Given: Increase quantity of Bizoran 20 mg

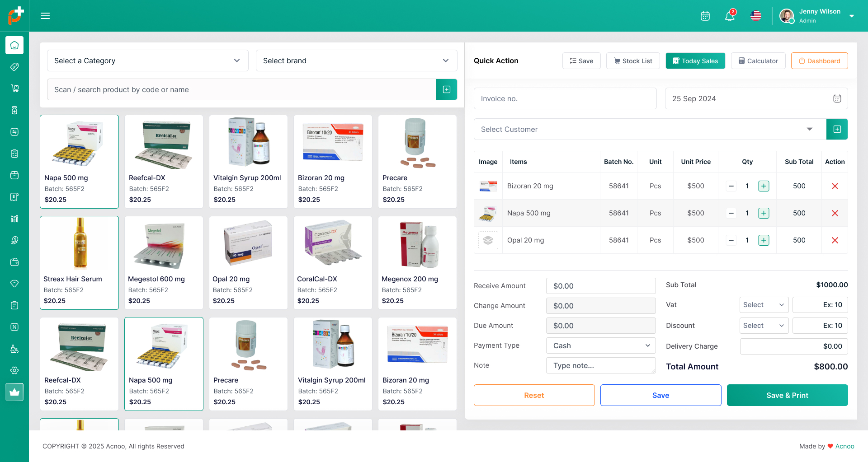Looking at the screenshot, I should [764, 186].
